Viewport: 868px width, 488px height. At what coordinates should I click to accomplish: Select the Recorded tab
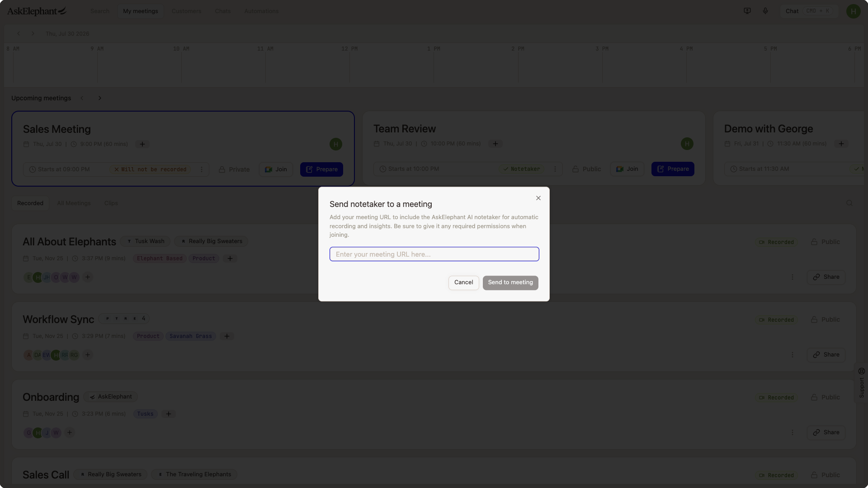click(30, 203)
